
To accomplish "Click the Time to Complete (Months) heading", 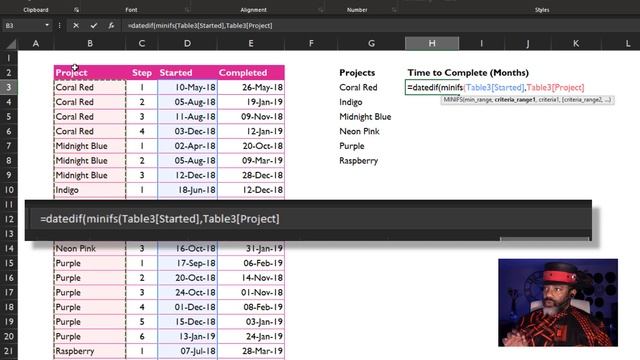I will pyautogui.click(x=468, y=73).
